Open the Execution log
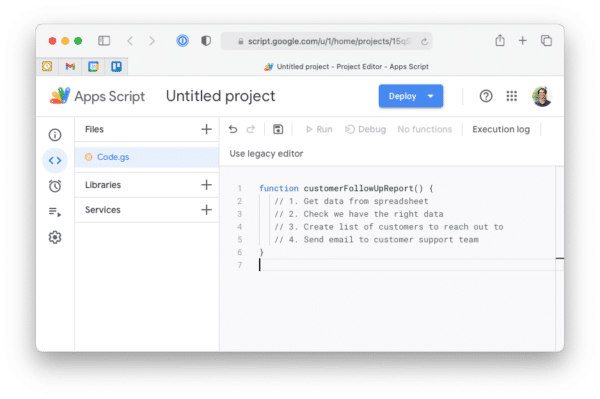This screenshot has height=399, width=600. click(x=501, y=129)
